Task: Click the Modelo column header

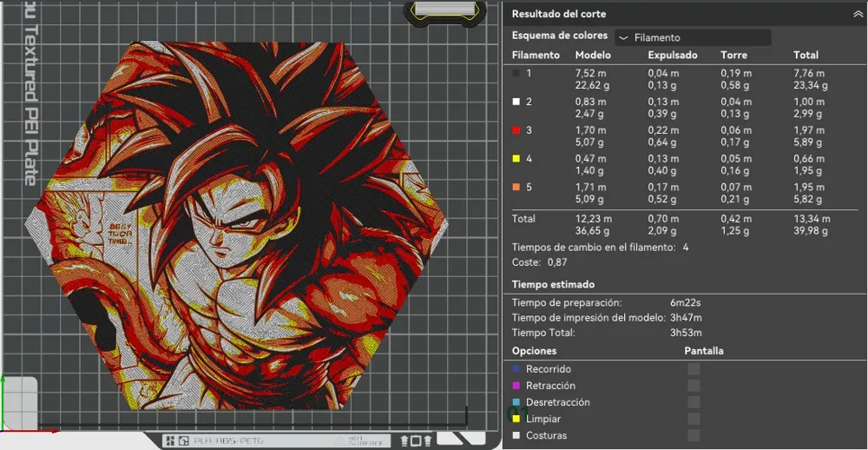Action: pyautogui.click(x=594, y=55)
